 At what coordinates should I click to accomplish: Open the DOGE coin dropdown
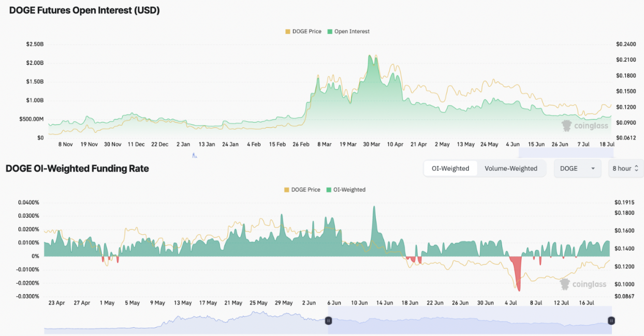pyautogui.click(x=577, y=169)
